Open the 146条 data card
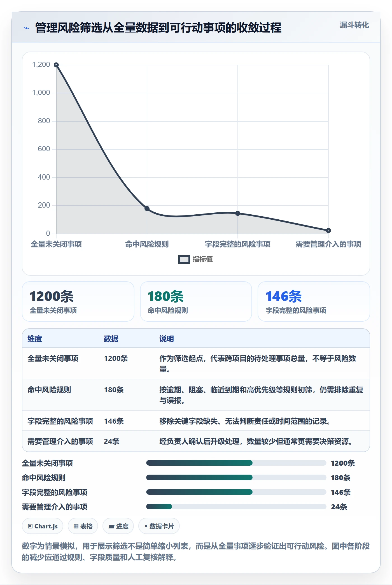 pyautogui.click(x=314, y=301)
